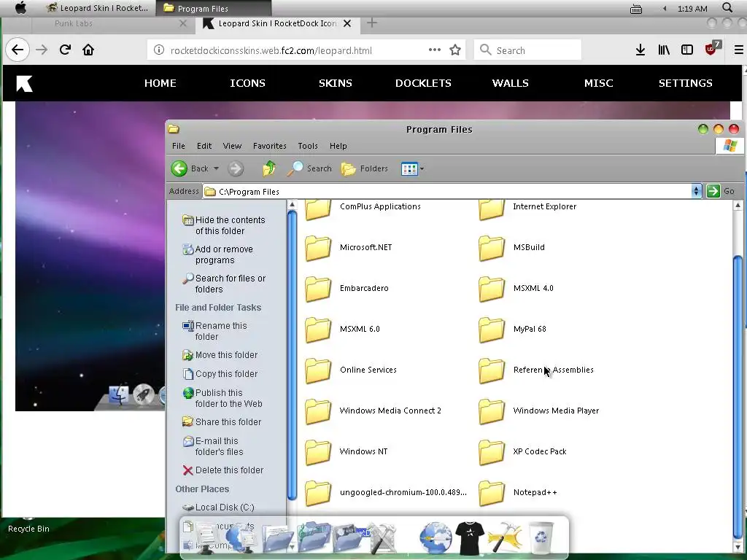Open the Windows Media Player folder
Screen dimensions: 747x560
(539, 411)
